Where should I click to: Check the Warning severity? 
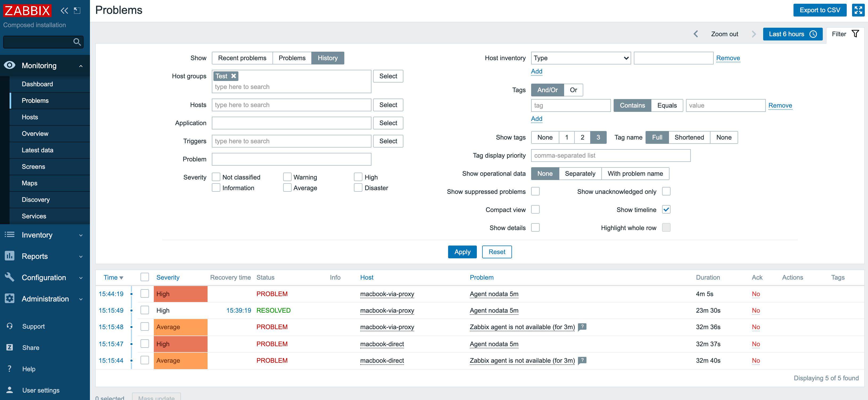pos(287,177)
